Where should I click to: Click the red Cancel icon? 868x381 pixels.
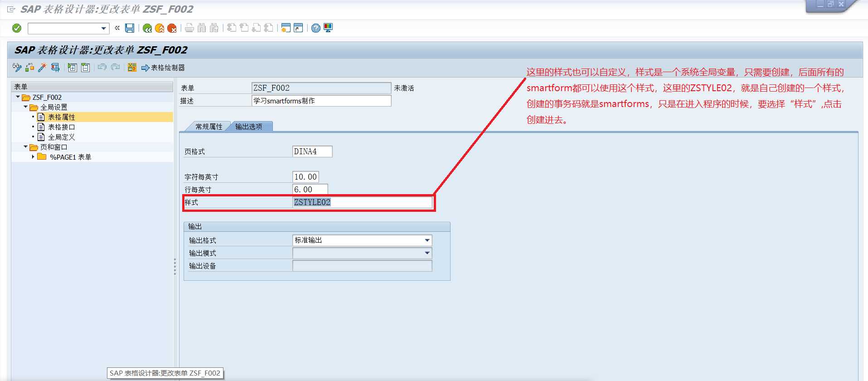(x=172, y=28)
